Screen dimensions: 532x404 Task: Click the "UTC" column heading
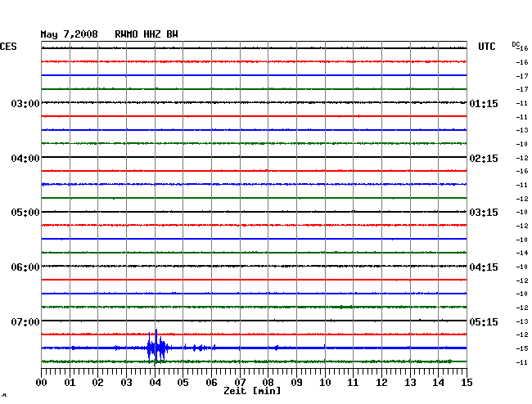coord(486,47)
